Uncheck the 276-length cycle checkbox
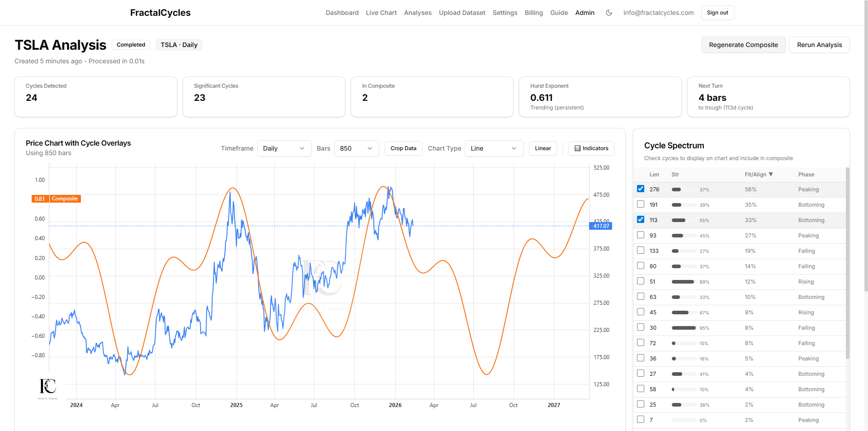The height and width of the screenshot is (431, 868). (x=641, y=189)
